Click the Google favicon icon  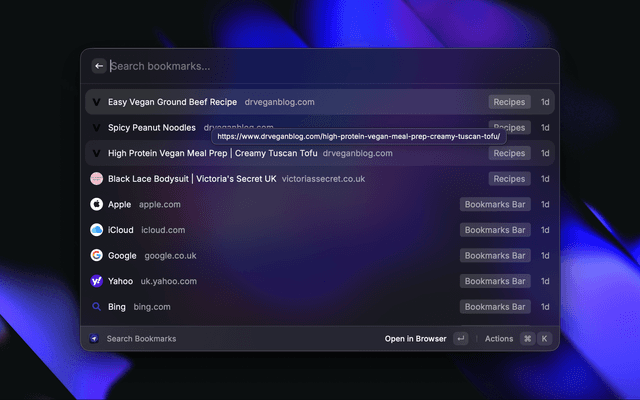[96, 256]
